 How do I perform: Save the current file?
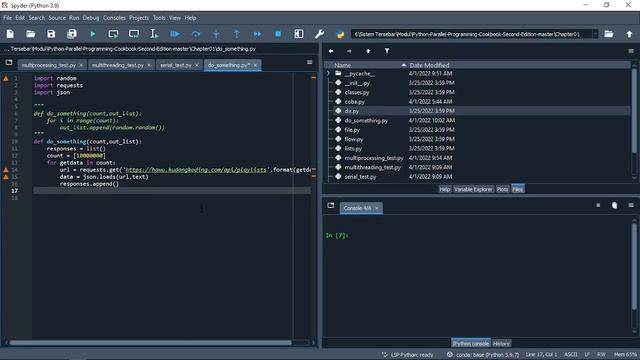51,34
